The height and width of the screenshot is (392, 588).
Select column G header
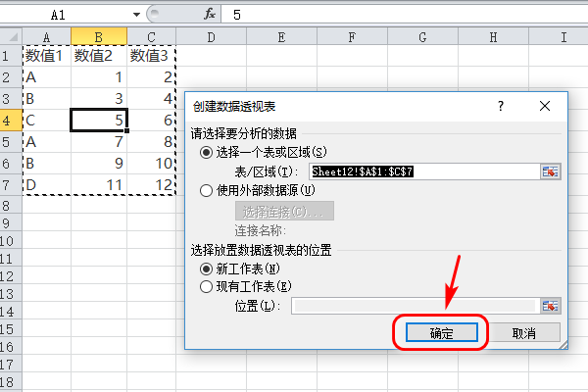pos(422,37)
